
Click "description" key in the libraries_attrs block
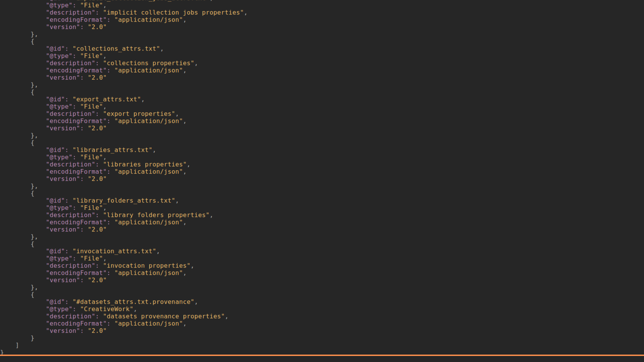pyautogui.click(x=71, y=165)
